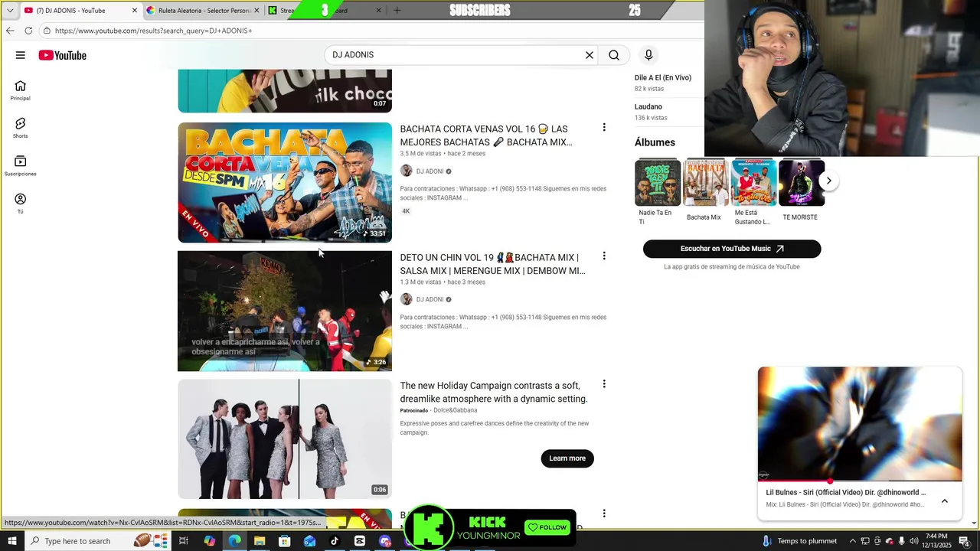Click the 4K badge under Bachata video

pyautogui.click(x=406, y=211)
